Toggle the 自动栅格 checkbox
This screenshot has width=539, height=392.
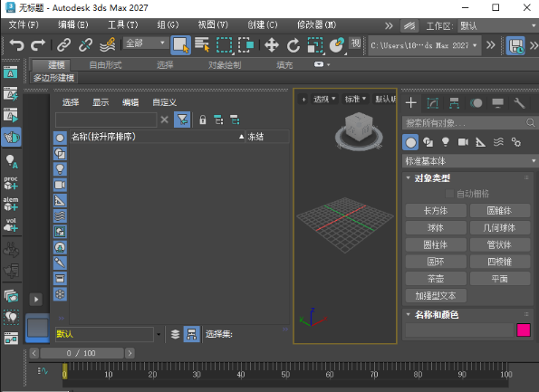pyautogui.click(x=449, y=194)
